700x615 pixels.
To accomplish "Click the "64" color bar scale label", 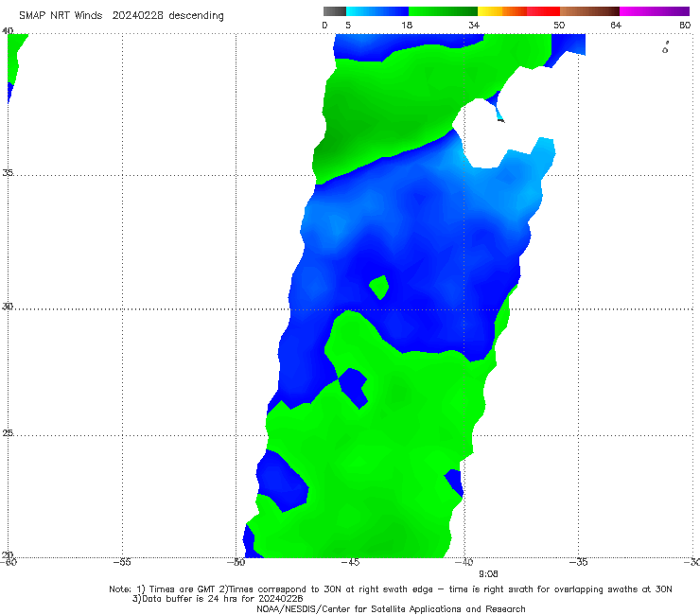I will pyautogui.click(x=616, y=25).
